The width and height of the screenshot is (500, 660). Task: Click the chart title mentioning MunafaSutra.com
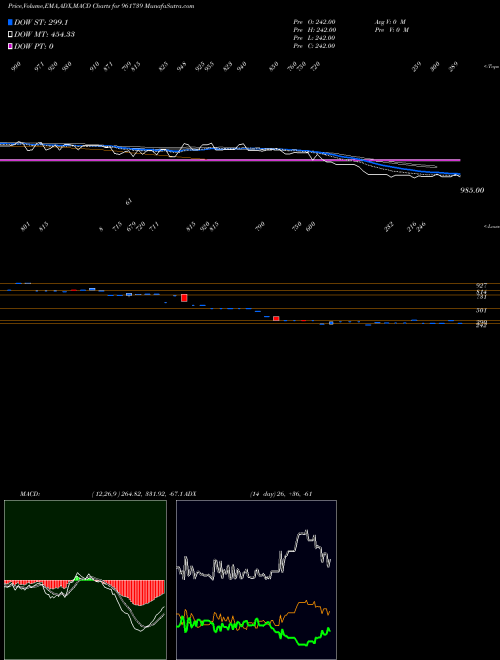pyautogui.click(x=101, y=6)
